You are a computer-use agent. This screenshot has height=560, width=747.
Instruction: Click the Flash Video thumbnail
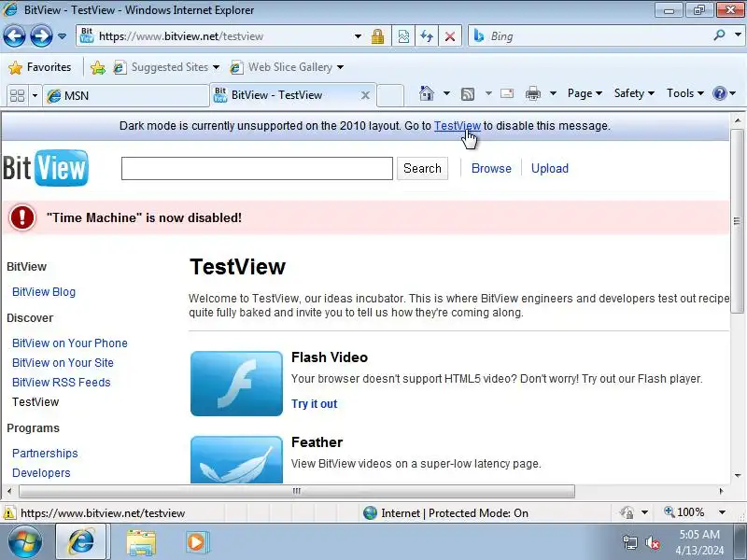coord(236,384)
